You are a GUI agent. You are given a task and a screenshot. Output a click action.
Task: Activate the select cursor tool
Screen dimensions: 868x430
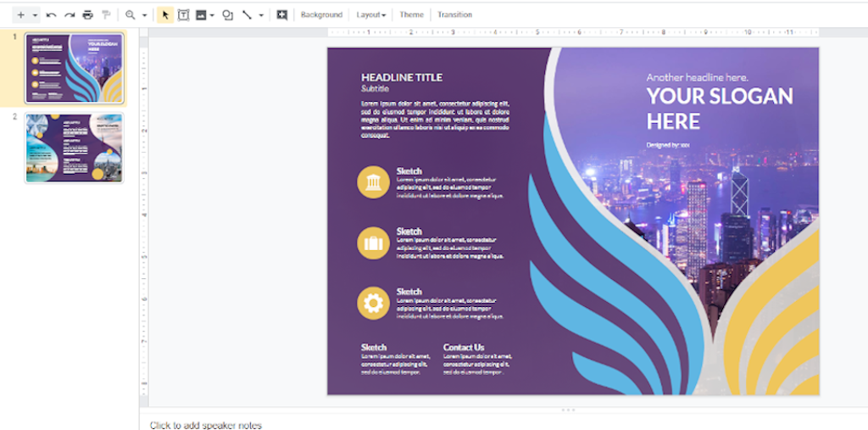[x=165, y=15]
